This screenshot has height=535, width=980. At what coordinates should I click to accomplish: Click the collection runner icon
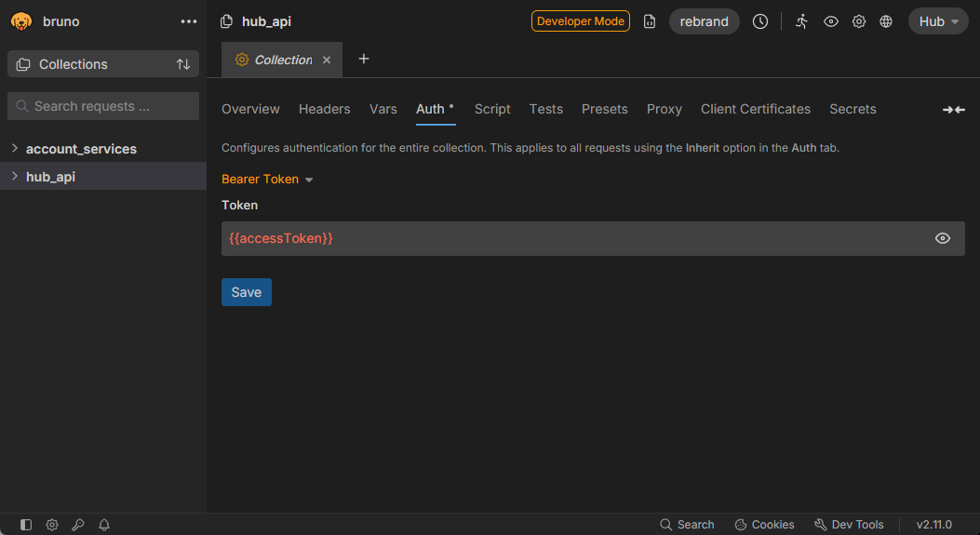[802, 21]
